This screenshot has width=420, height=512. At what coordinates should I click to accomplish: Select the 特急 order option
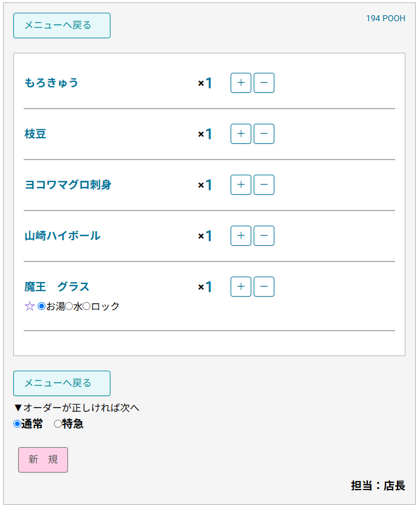click(x=57, y=424)
